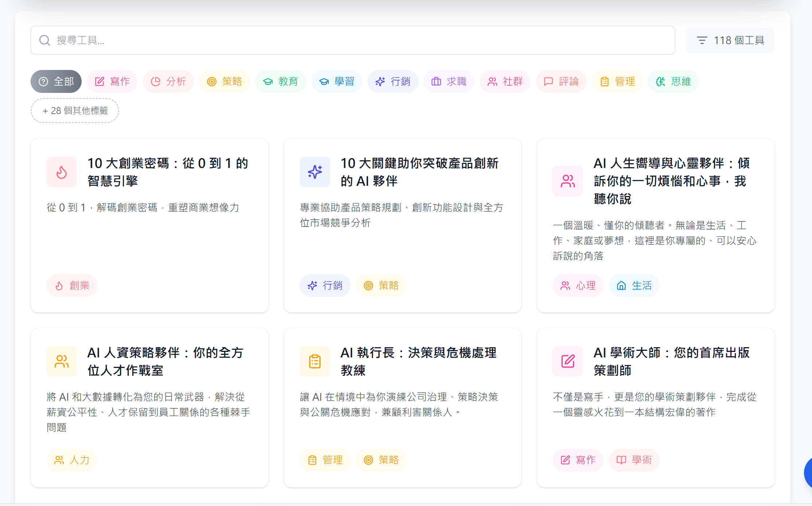Click the flame icon on the 創業密碼 card

click(62, 172)
